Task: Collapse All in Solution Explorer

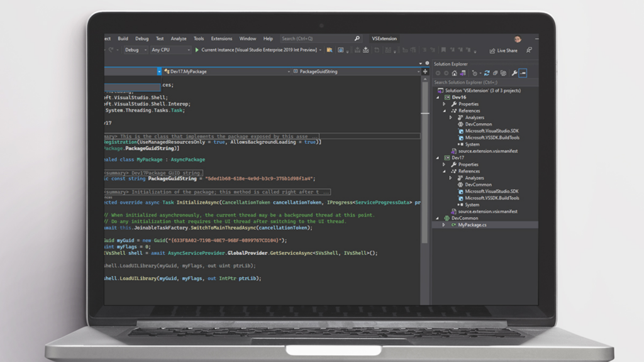Action: pos(495,73)
